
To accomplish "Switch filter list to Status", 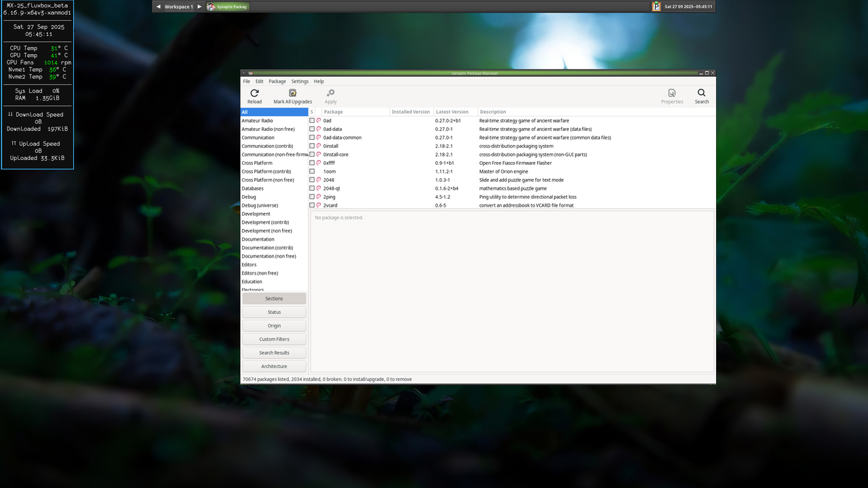I will pos(274,312).
